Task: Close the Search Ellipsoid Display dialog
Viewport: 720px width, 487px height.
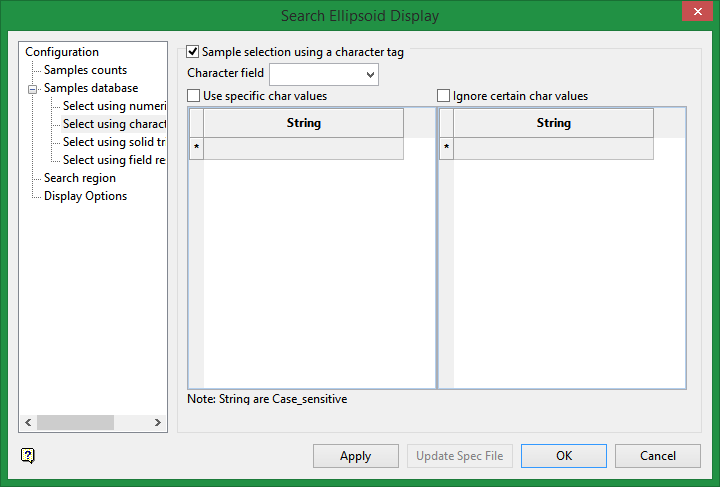Action: [696, 12]
